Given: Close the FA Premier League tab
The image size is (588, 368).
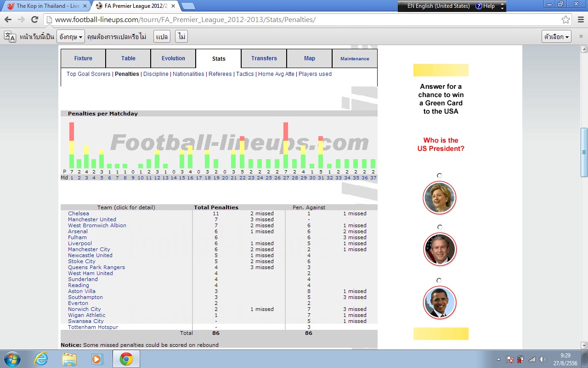Looking at the screenshot, I should pyautogui.click(x=173, y=6).
